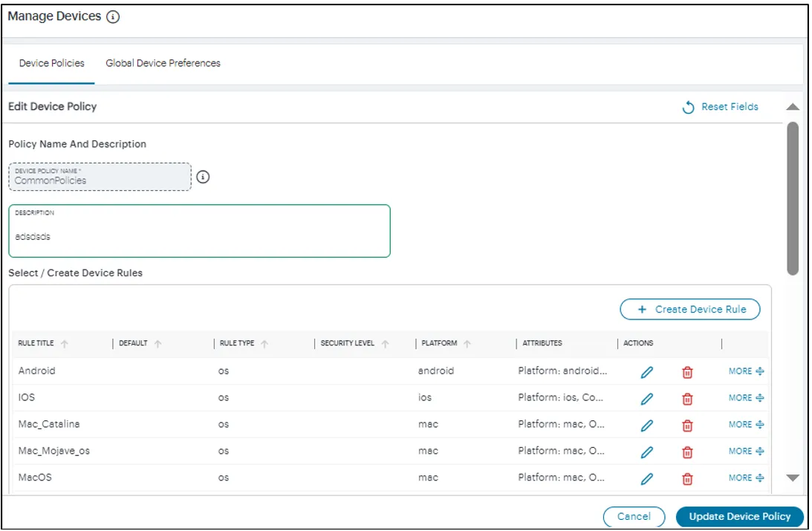This screenshot has width=812, height=531.
Task: Edit the Android rule with pencil icon
Action: pyautogui.click(x=647, y=372)
